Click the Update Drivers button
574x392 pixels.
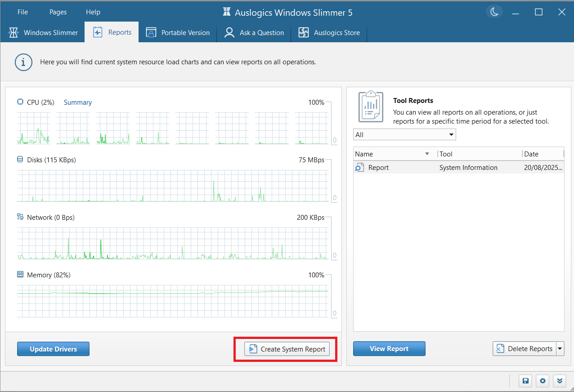click(53, 348)
